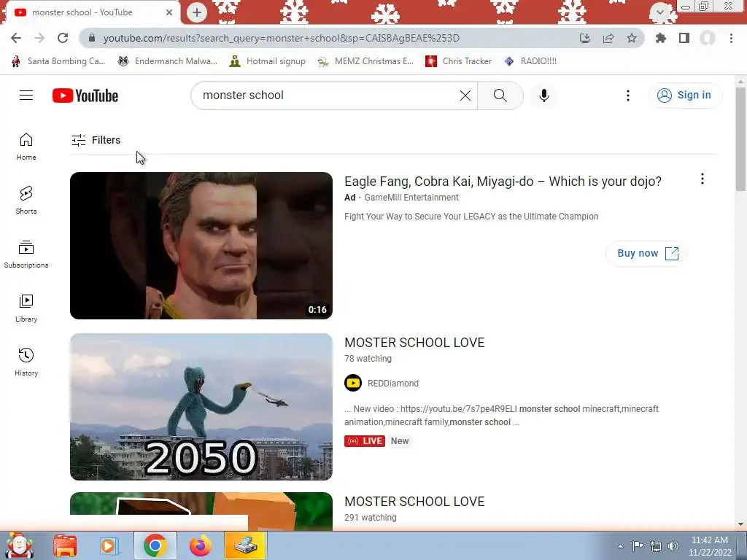Open Shorts in the sidebar

click(x=26, y=200)
